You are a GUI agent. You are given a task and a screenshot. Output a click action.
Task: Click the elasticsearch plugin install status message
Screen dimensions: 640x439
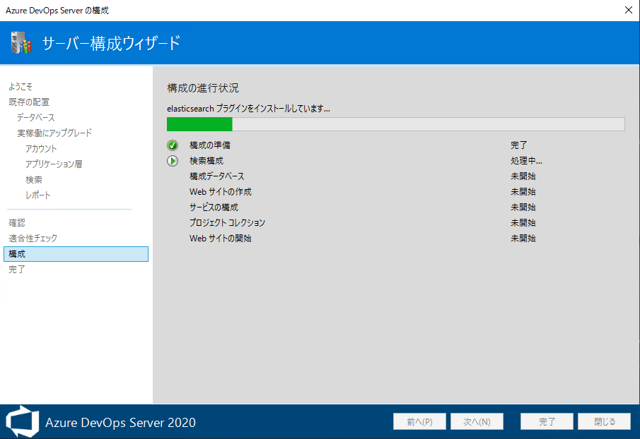[248, 109]
